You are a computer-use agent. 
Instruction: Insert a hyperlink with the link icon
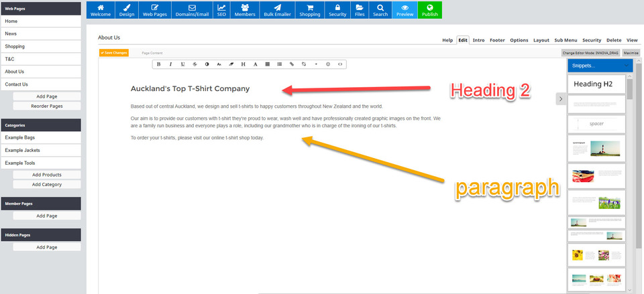point(292,64)
